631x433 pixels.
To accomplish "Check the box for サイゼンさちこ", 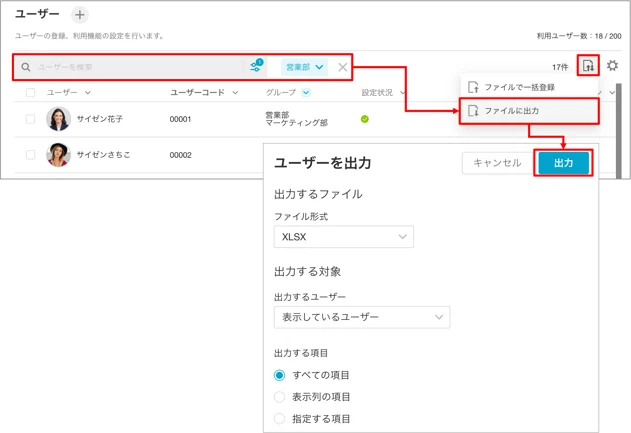I will point(30,155).
